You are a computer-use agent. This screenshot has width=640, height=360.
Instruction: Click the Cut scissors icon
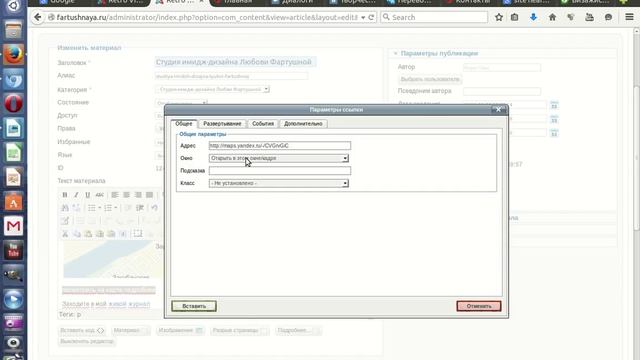pyautogui.click(x=65, y=233)
